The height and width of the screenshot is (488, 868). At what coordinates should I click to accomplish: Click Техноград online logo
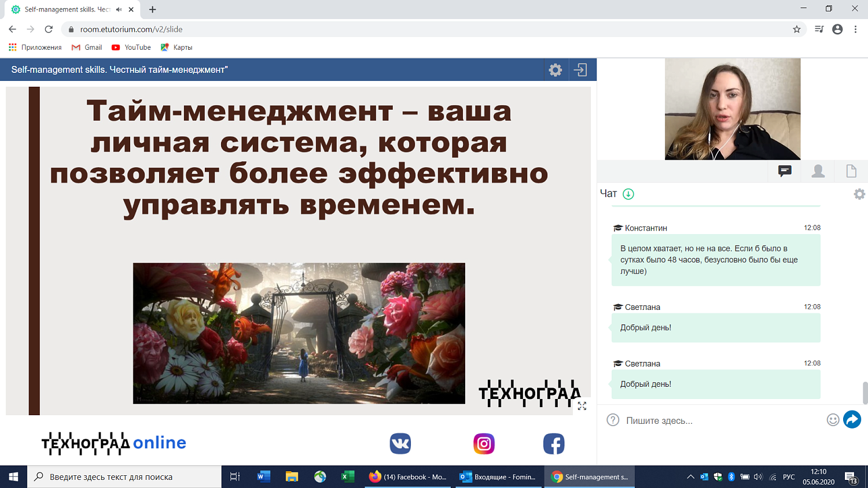[114, 443]
